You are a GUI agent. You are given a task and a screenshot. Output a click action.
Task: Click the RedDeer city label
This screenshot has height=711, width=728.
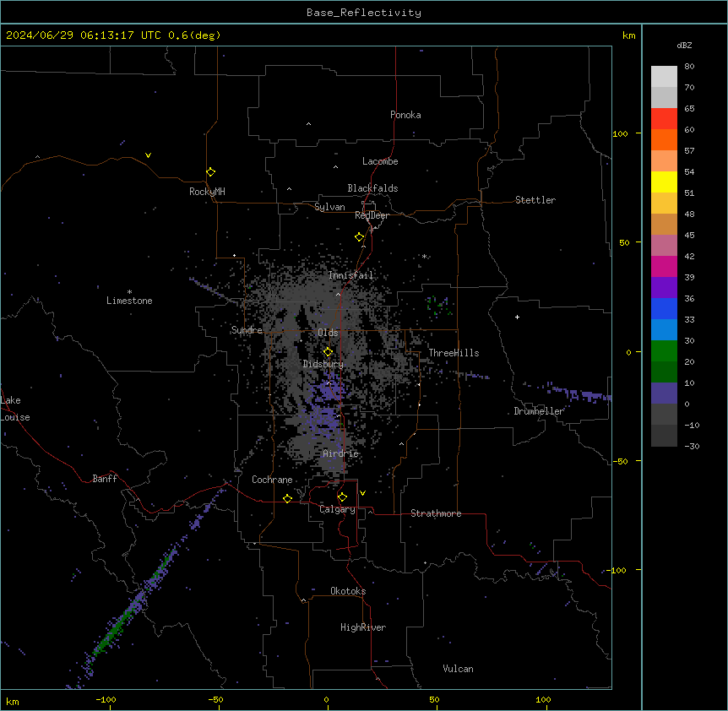pyautogui.click(x=372, y=215)
